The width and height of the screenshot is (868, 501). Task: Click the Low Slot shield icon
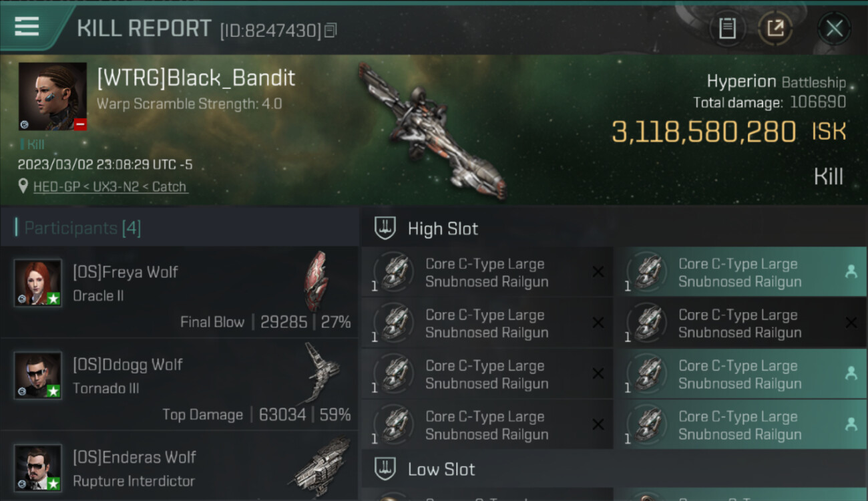click(x=385, y=469)
